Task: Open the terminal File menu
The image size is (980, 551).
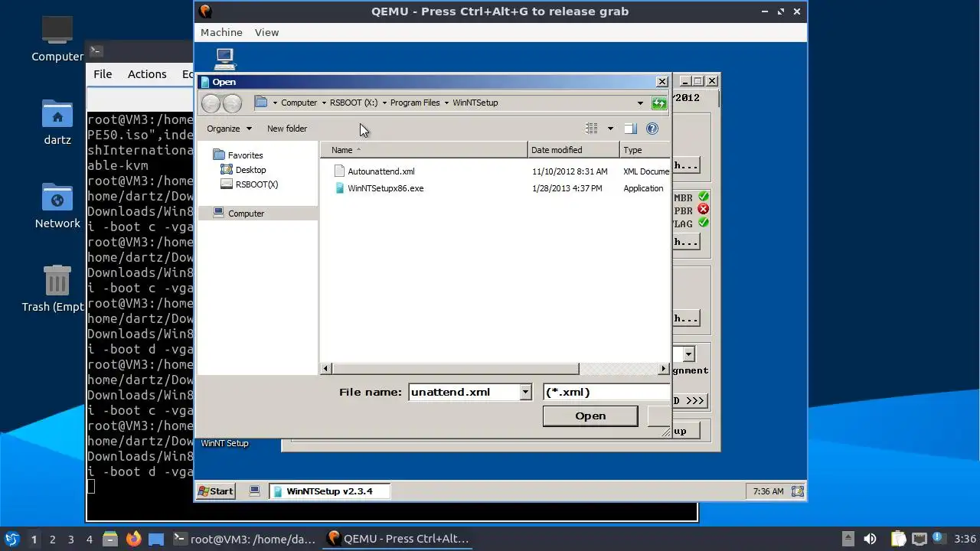Action: pyautogui.click(x=103, y=74)
